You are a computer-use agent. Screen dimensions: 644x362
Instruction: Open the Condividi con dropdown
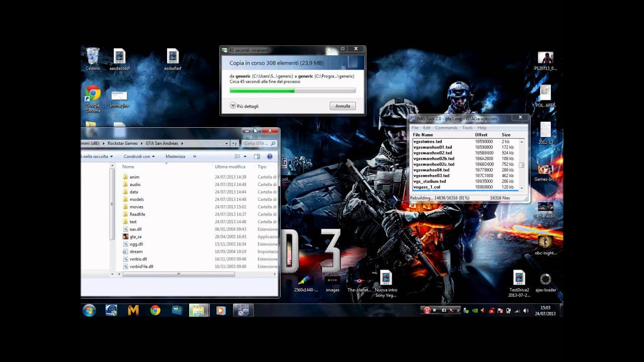[139, 156]
